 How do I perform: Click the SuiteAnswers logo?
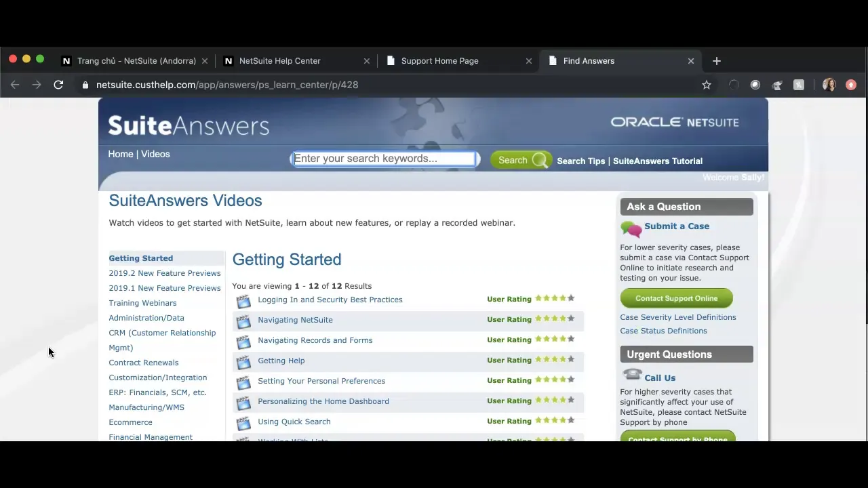coord(189,125)
